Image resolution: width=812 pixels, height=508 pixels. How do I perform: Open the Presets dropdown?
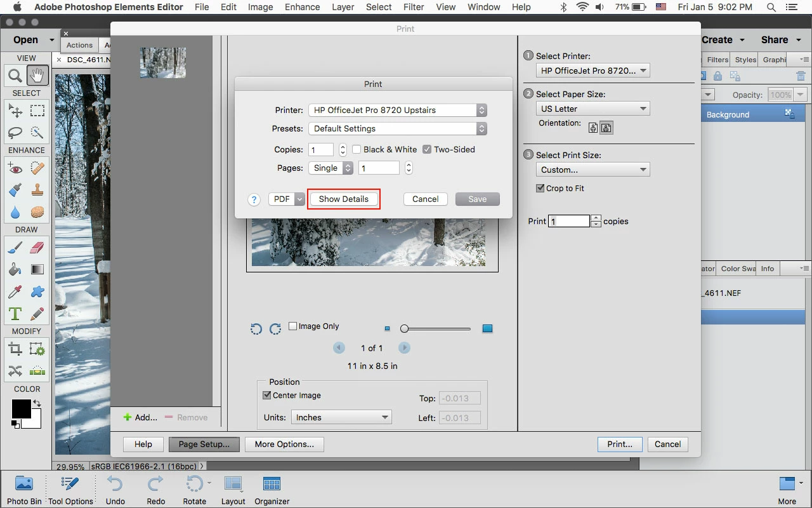(x=398, y=128)
